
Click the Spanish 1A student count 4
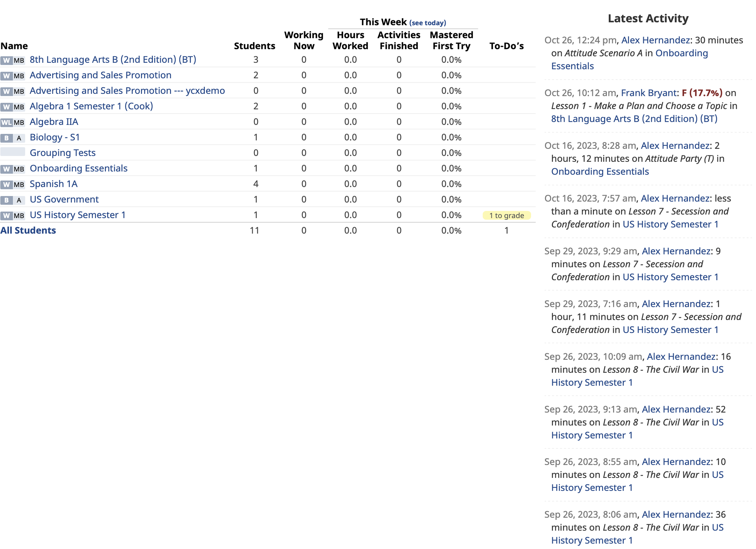click(x=256, y=184)
